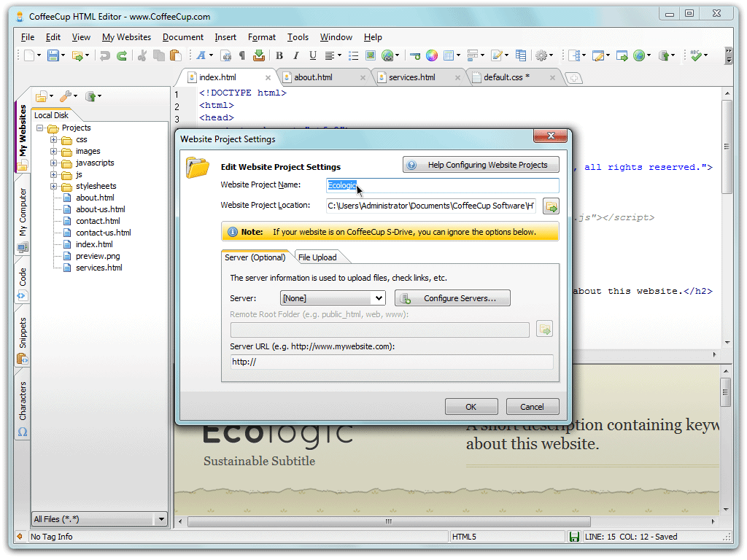Toggle Italic formatting in the toolbar
Screen dimensions: 747x560
(295, 56)
